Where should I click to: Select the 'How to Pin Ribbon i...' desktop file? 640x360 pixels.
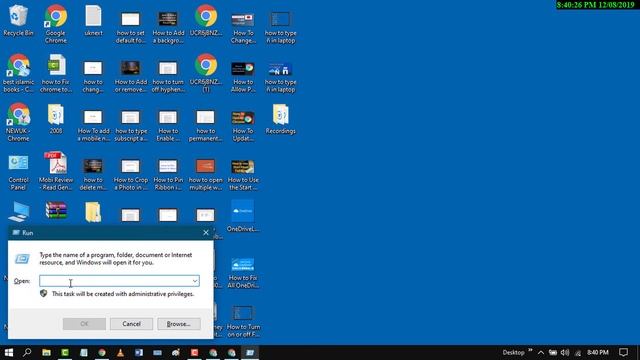tap(168, 174)
